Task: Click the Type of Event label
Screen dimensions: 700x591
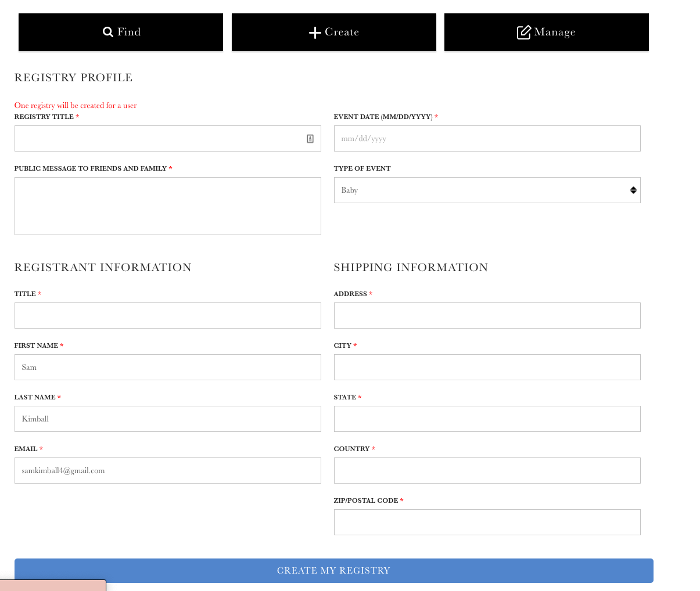Action: 362,168
